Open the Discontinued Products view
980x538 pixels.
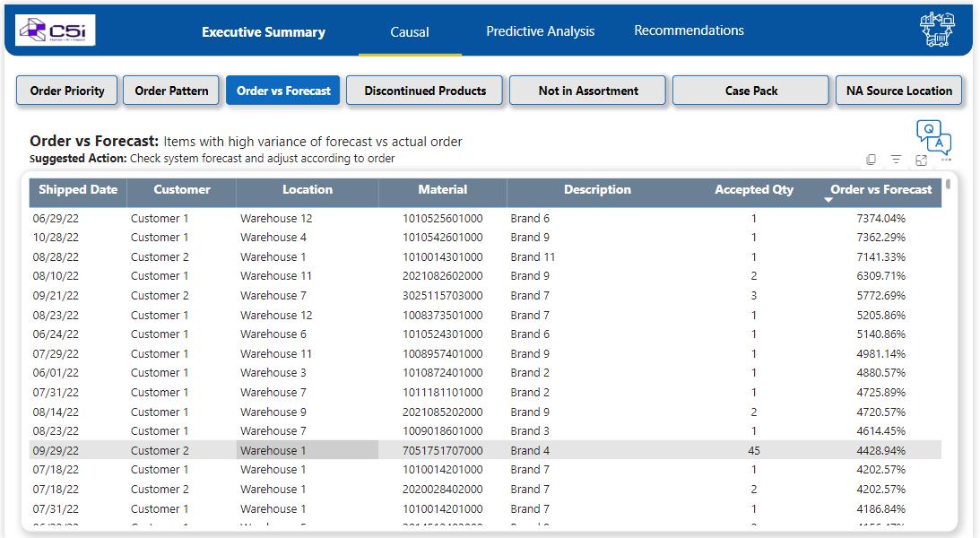tap(425, 91)
